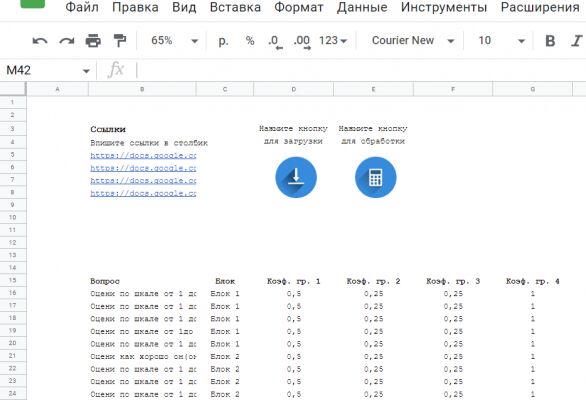
Task: Undo the last action
Action: [x=40, y=41]
